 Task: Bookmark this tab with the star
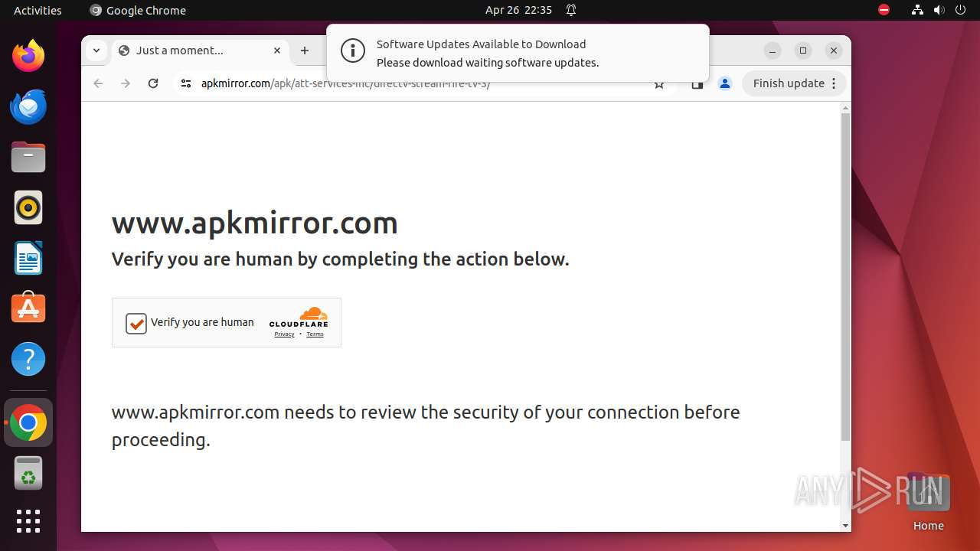click(659, 84)
